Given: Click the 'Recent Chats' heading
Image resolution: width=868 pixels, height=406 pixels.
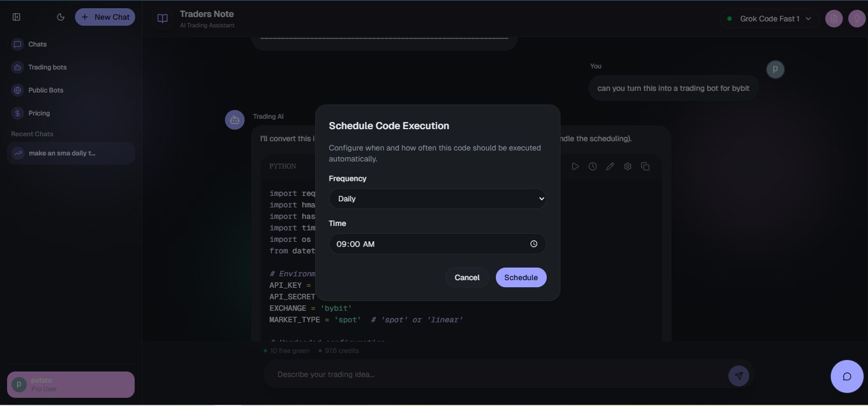Looking at the screenshot, I should click(32, 134).
